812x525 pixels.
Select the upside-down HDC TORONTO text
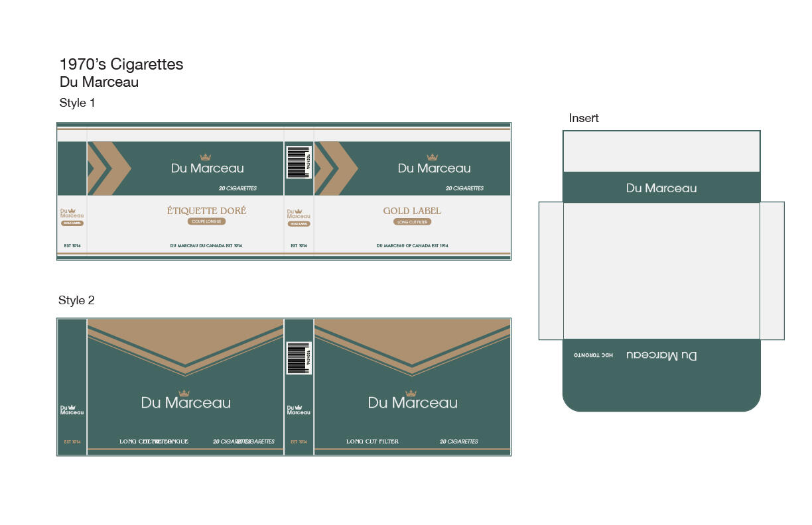click(594, 355)
